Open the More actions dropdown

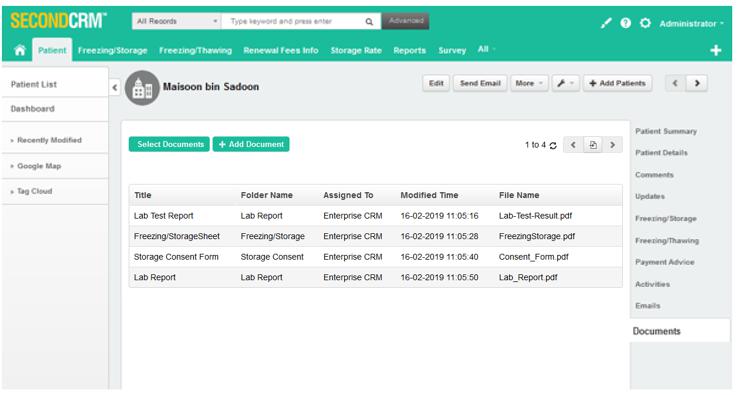(529, 83)
